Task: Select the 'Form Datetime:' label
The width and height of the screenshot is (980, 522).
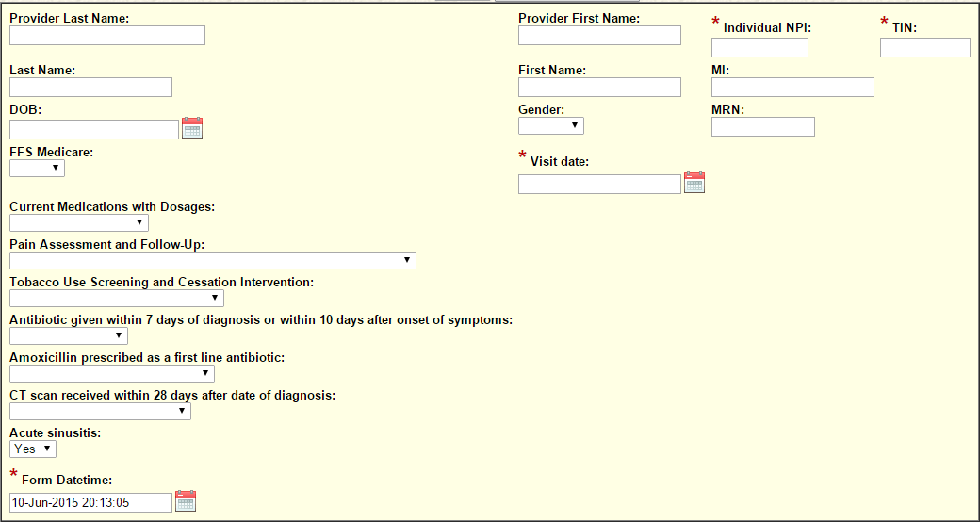Action: (67, 481)
